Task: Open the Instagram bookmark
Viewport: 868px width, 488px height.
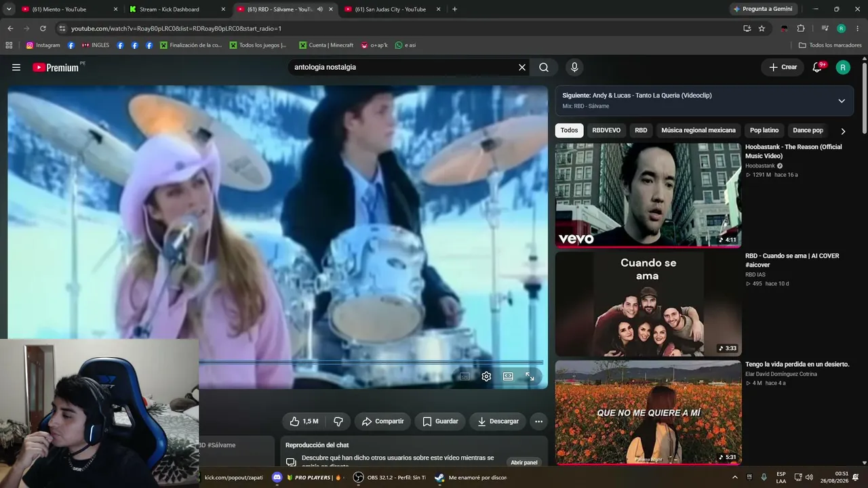Action: (43, 45)
